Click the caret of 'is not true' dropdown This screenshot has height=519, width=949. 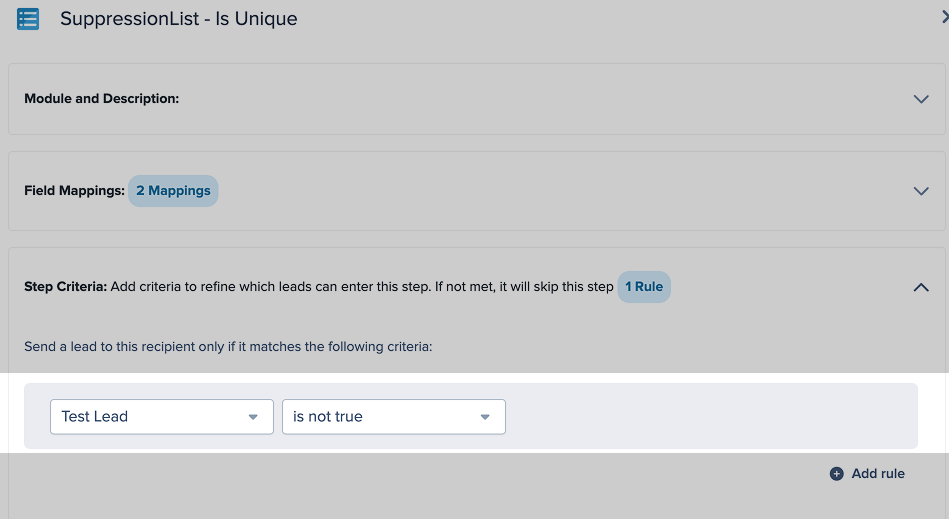485,417
